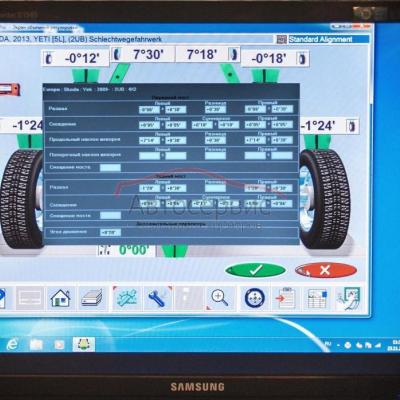Click the front right camber value -0°18'
The width and height of the screenshot is (400, 400).
pyautogui.click(x=275, y=58)
